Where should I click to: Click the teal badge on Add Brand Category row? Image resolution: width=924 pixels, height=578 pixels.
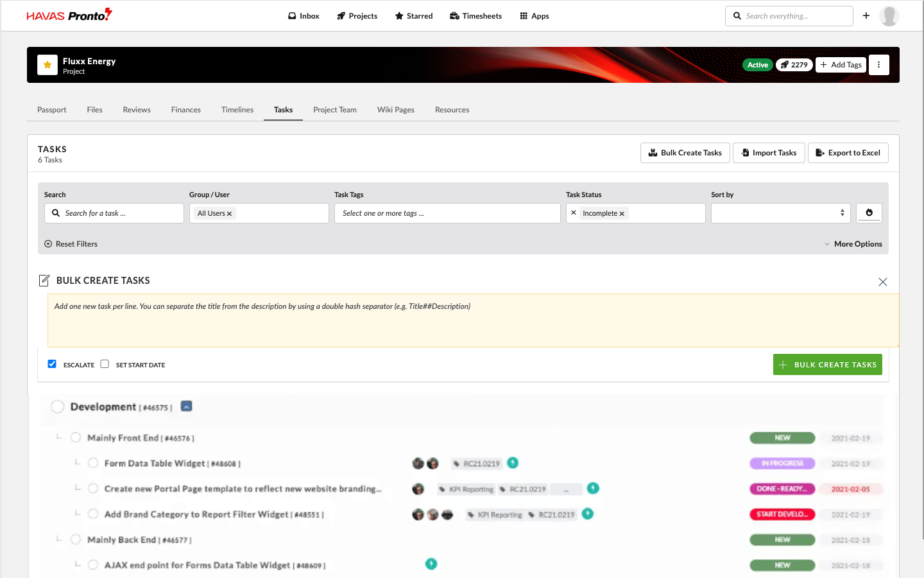pyautogui.click(x=588, y=514)
